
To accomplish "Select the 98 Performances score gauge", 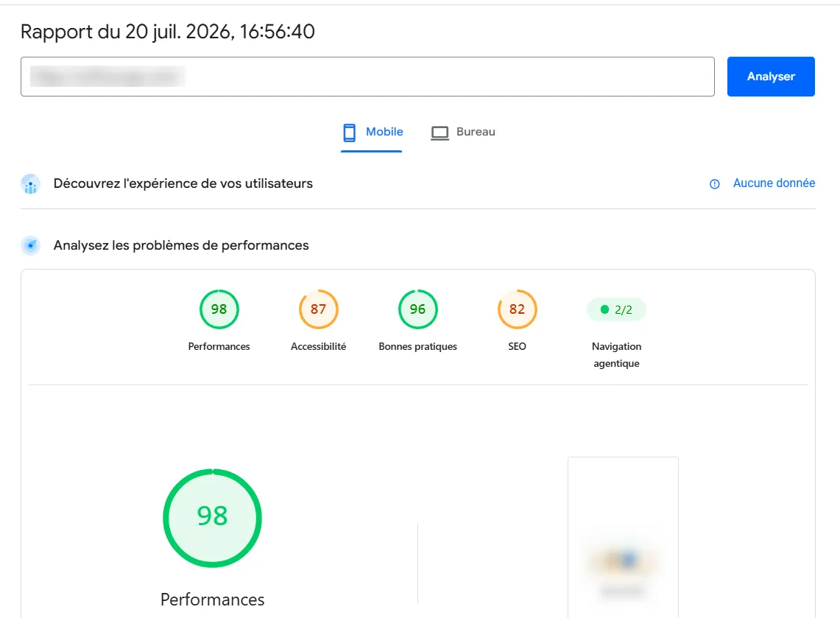I will 219,309.
